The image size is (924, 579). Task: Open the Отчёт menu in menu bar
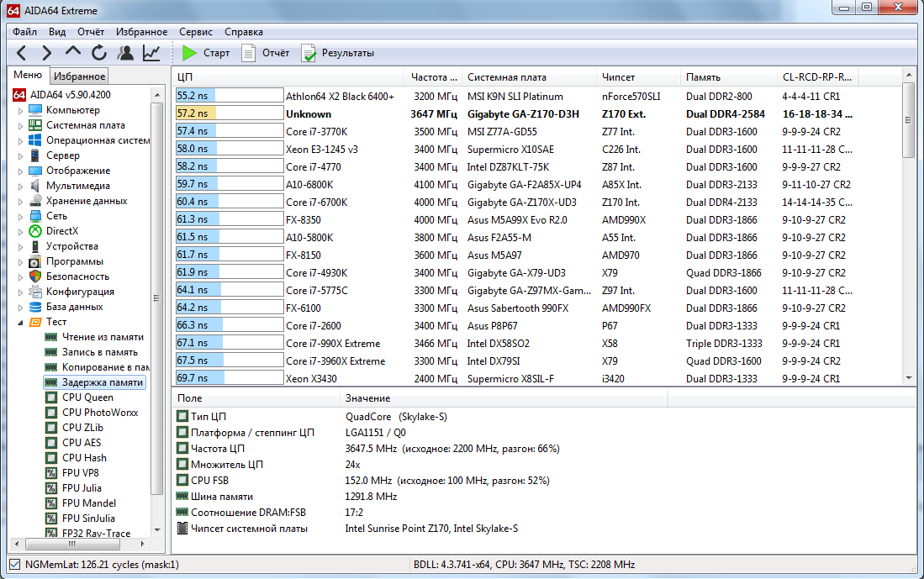pyautogui.click(x=91, y=32)
